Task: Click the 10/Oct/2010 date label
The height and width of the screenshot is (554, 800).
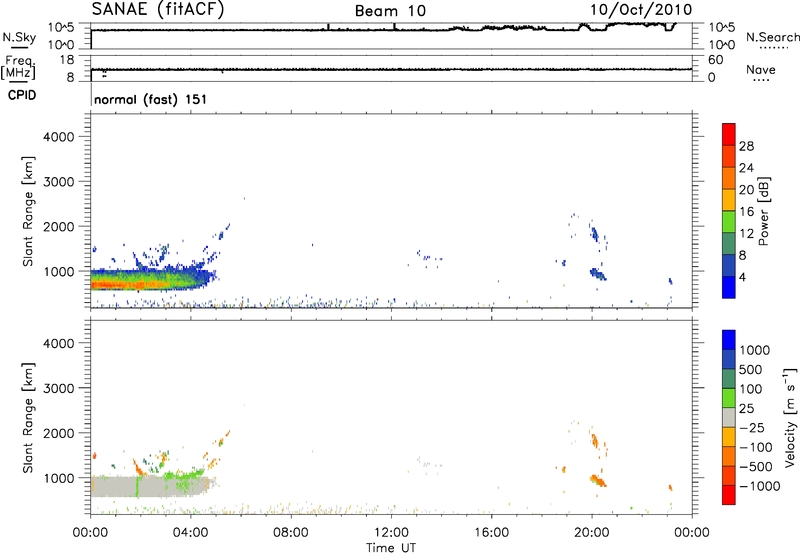Action: (x=641, y=10)
